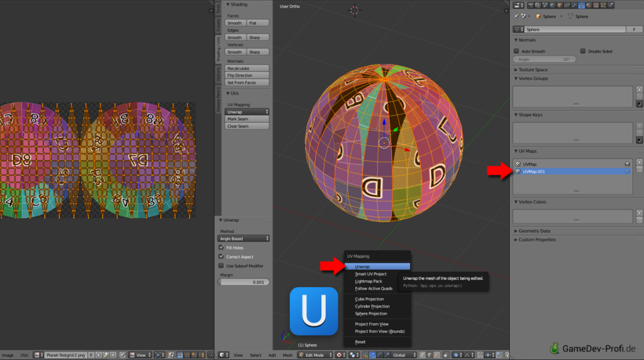Toggle render camera icon on UVMap row
The height and width of the screenshot is (360, 644).
click(627, 164)
